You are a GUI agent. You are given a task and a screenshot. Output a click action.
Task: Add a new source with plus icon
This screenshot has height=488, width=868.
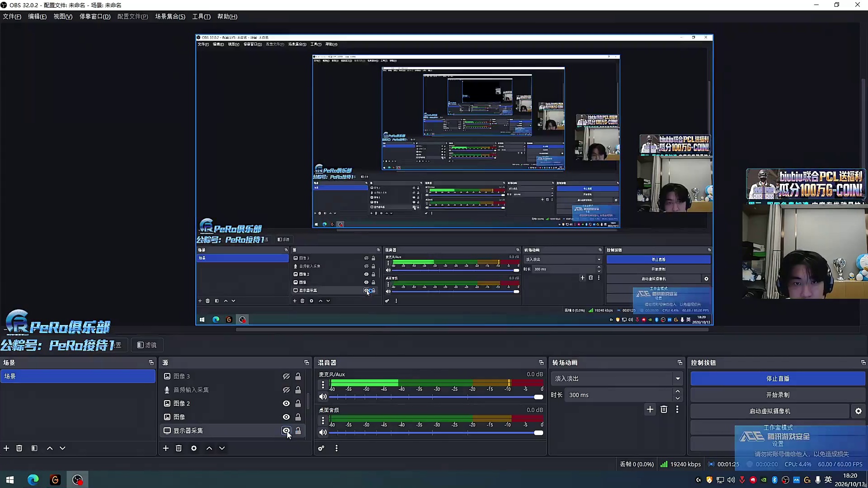(166, 448)
